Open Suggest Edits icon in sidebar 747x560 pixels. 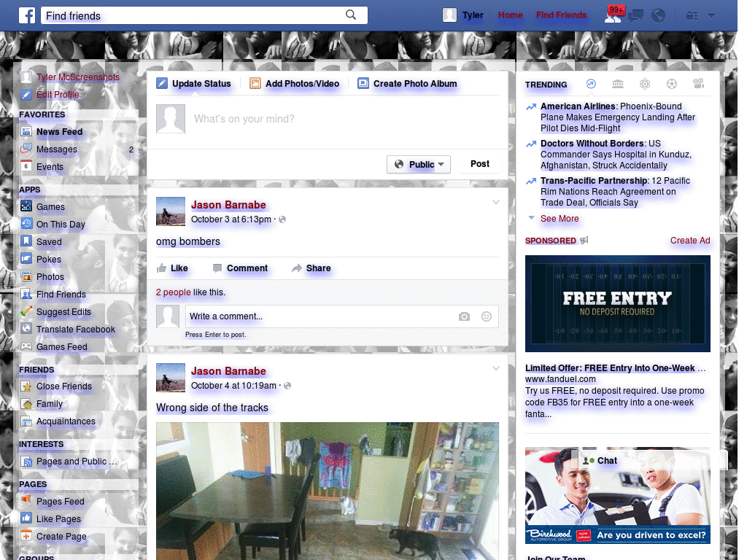pos(26,312)
